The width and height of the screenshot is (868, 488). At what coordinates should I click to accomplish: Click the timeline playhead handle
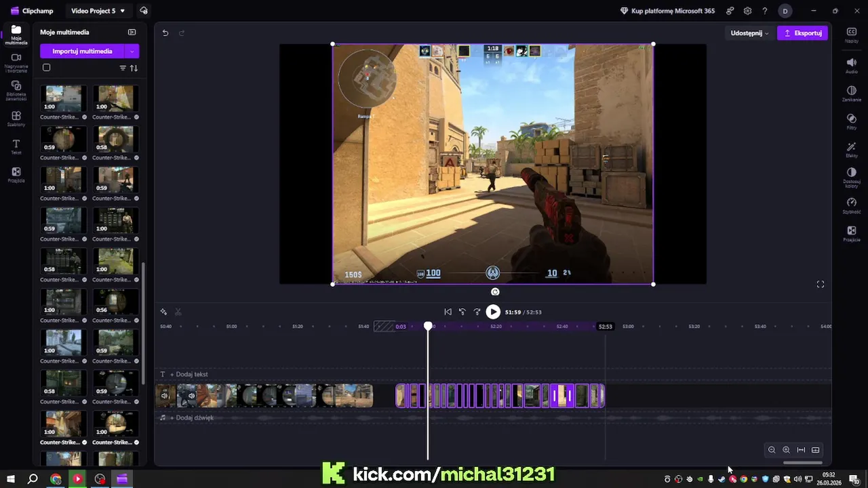coord(428,326)
